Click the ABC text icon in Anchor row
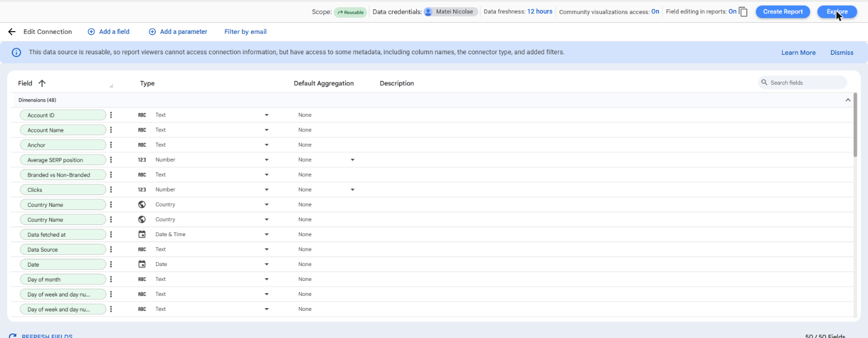868x338 pixels. pyautogui.click(x=142, y=145)
